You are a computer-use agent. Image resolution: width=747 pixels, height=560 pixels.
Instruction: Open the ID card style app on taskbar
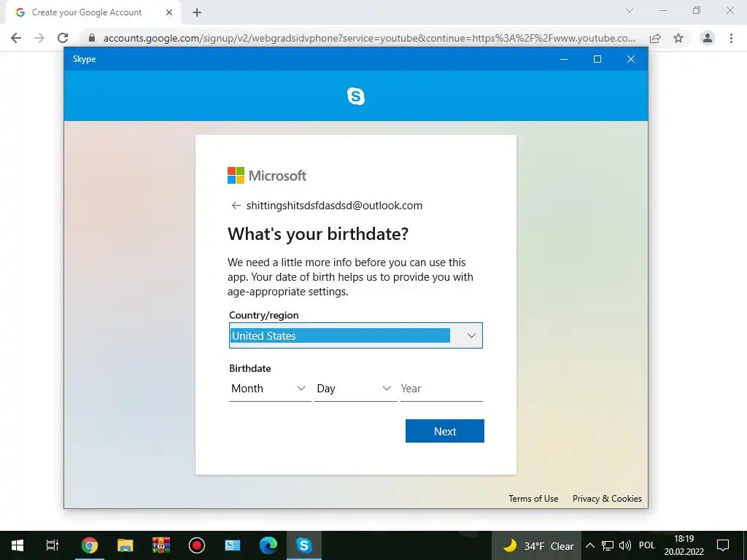tap(233, 545)
